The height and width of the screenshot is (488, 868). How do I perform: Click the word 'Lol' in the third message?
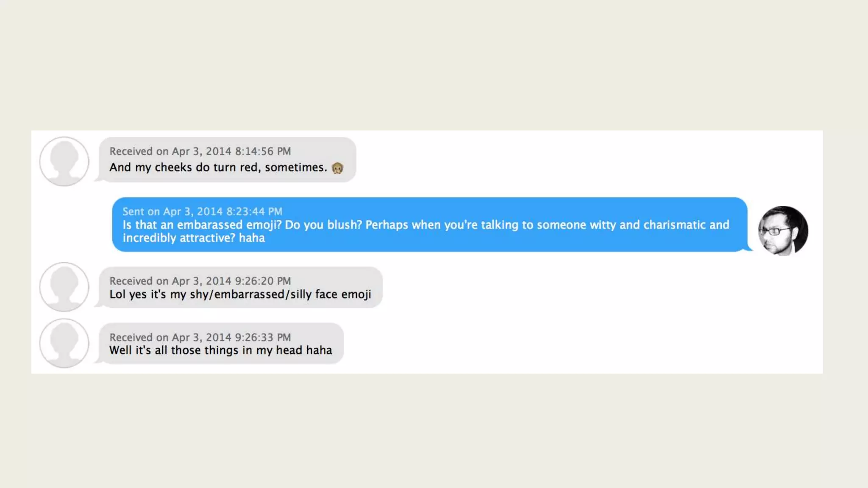[117, 294]
